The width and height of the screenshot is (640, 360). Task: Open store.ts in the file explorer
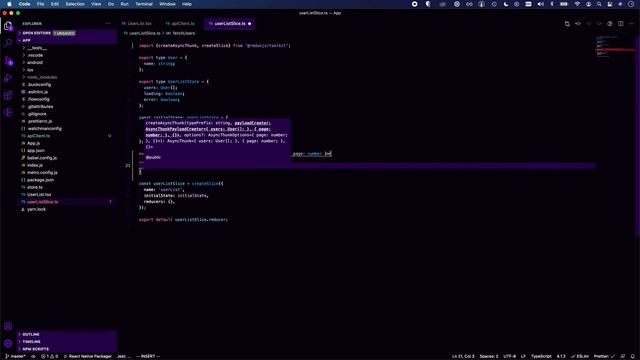[67, 187]
